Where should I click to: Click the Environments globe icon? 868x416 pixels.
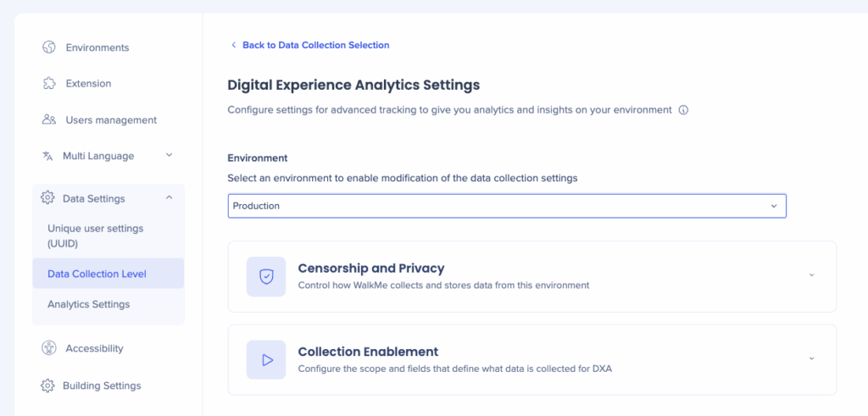coord(49,47)
